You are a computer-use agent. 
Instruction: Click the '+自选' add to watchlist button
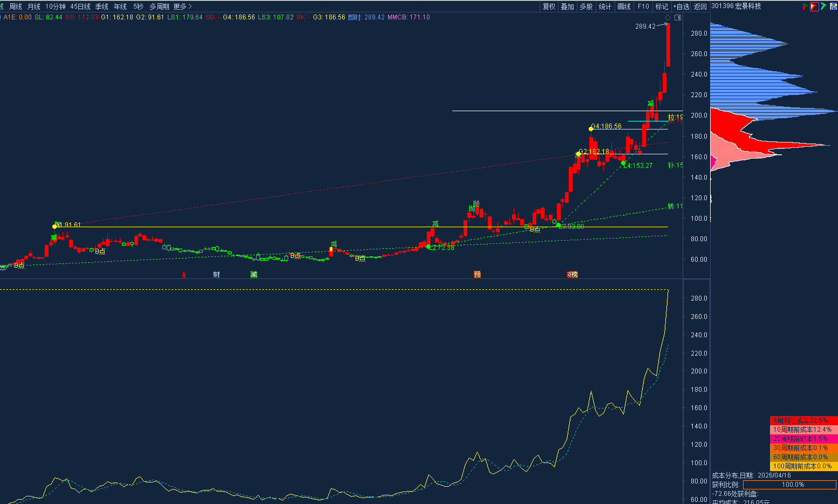pos(681,6)
